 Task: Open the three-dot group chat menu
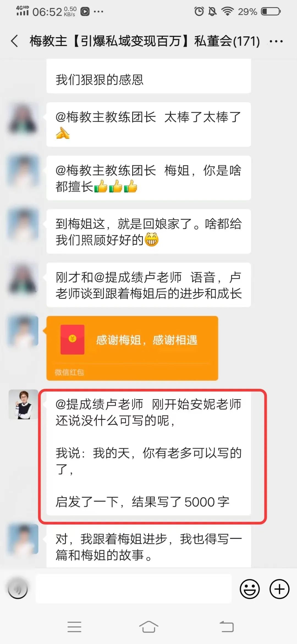pos(276,42)
